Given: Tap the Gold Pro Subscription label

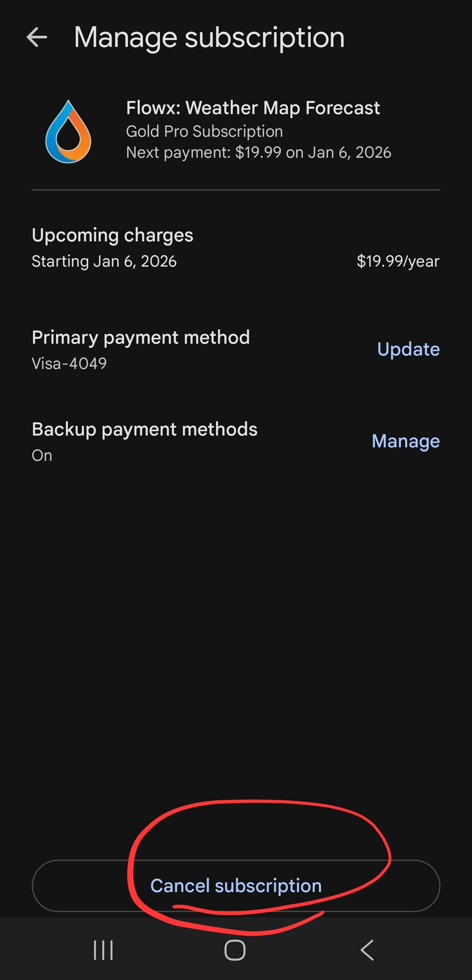Looking at the screenshot, I should click(204, 132).
